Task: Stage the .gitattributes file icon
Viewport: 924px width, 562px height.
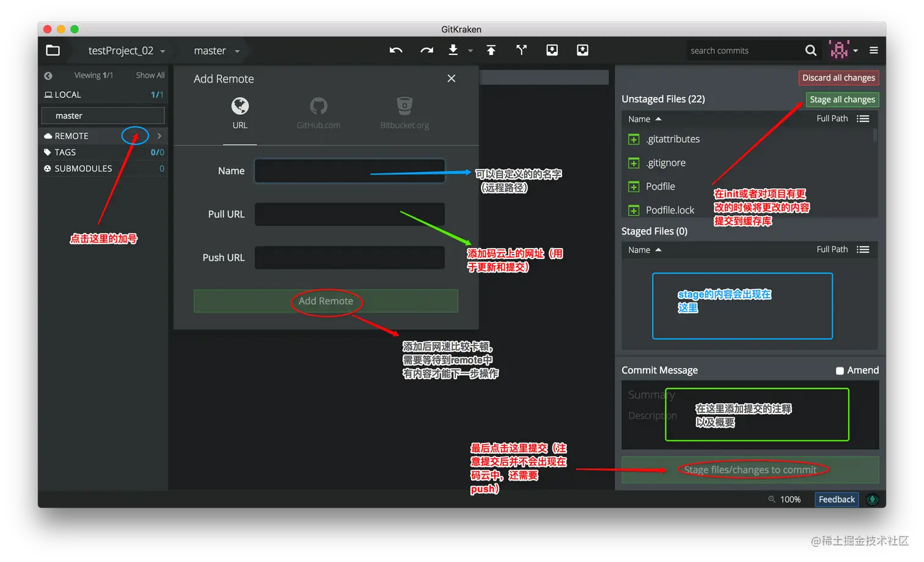Action: (x=634, y=140)
